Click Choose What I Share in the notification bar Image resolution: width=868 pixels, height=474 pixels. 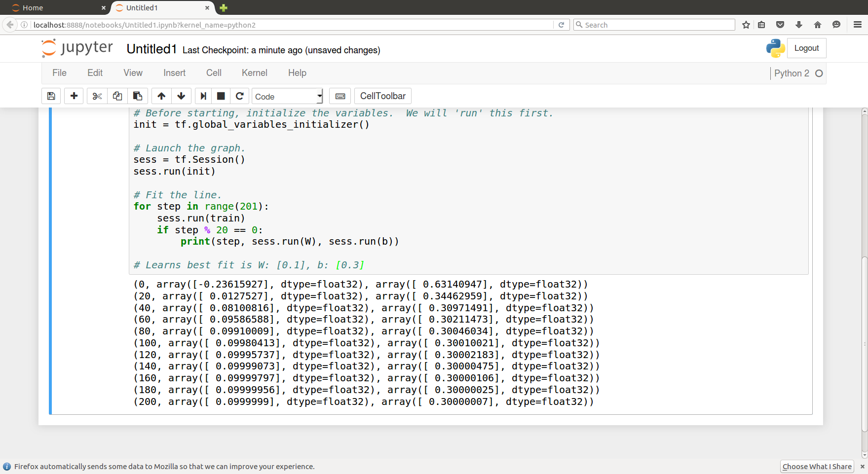coord(817,466)
